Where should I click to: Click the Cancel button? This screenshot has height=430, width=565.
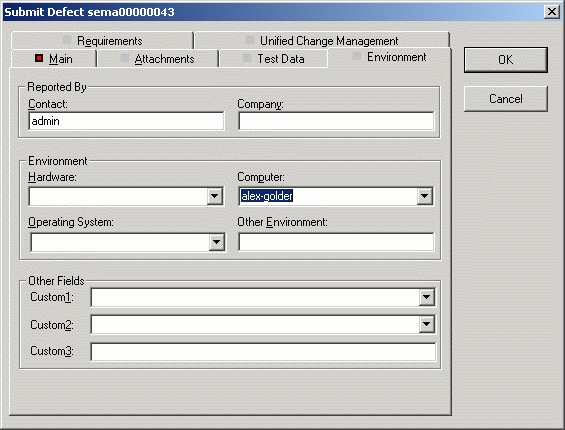click(x=506, y=99)
